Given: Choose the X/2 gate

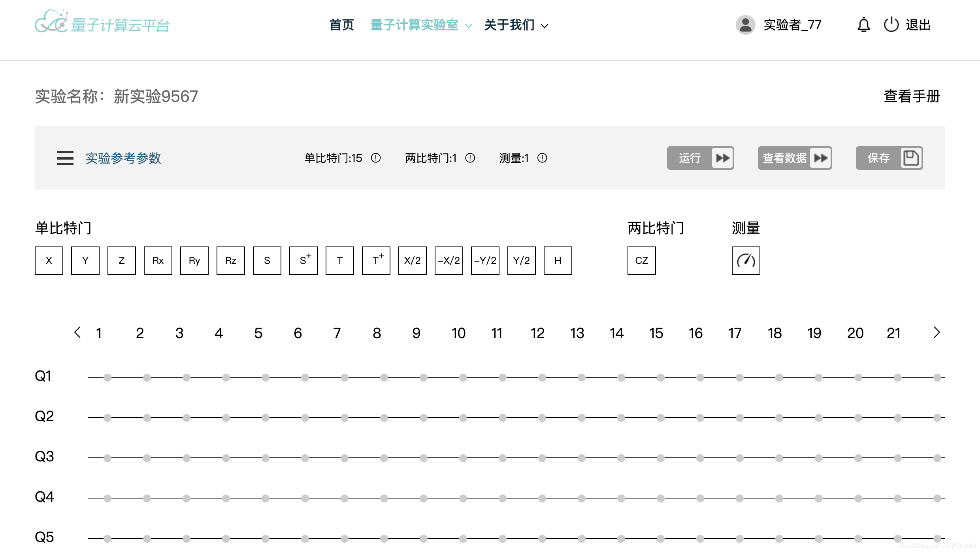Looking at the screenshot, I should (412, 260).
